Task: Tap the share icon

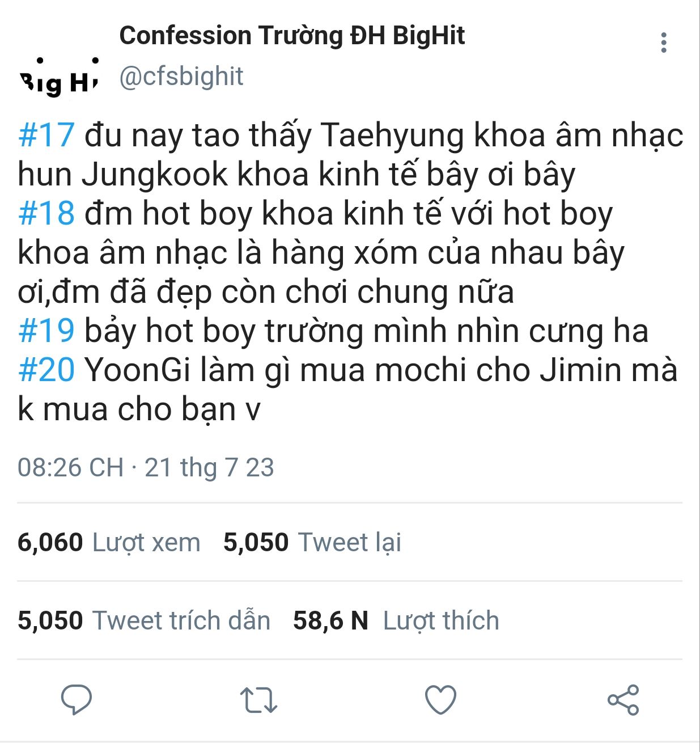Action: pos(623,700)
